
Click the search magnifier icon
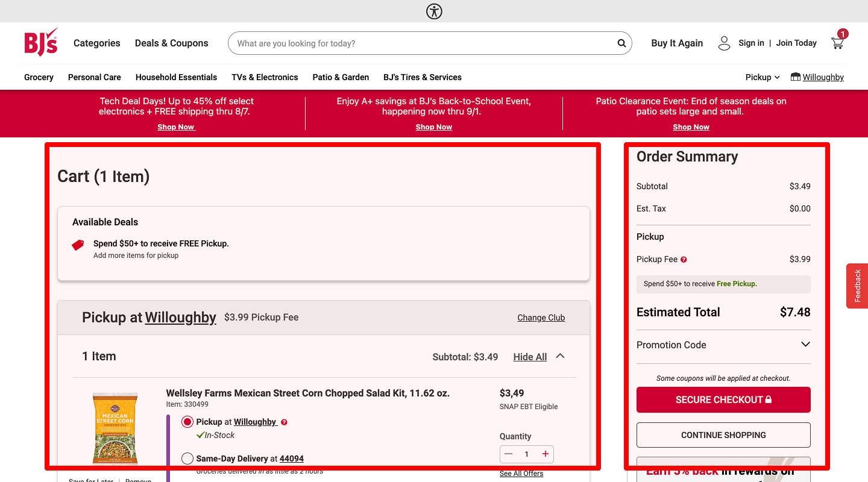621,43
